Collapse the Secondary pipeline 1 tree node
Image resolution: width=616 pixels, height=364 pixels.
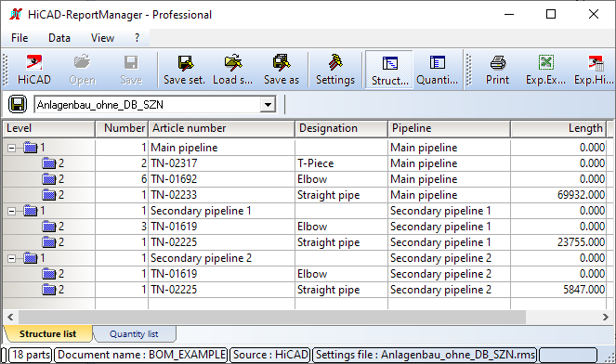point(12,212)
